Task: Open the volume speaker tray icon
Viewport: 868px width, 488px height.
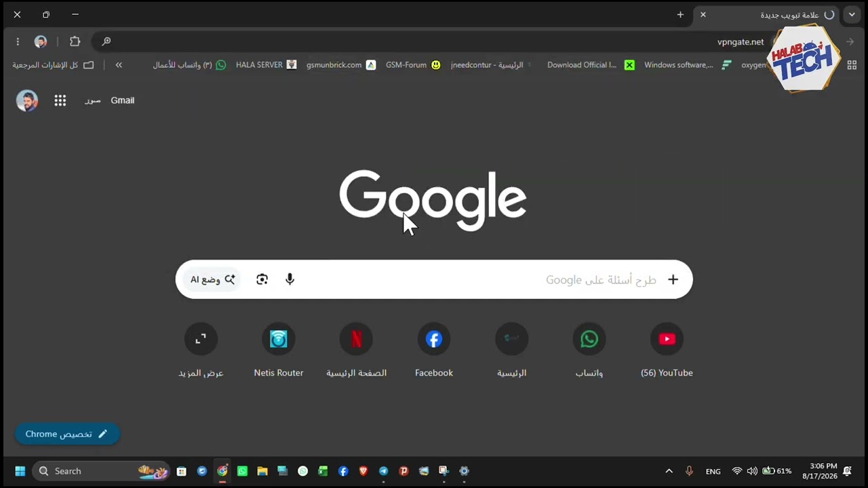Action: [752, 471]
